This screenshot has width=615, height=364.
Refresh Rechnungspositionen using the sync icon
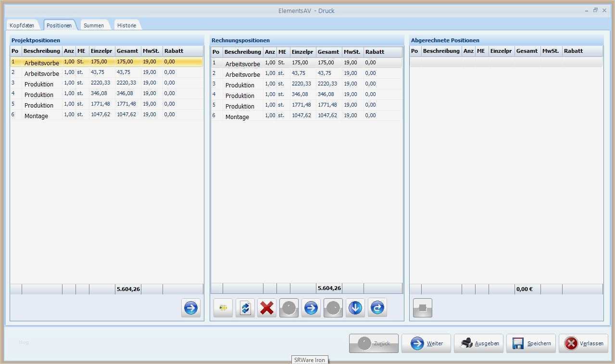click(245, 308)
